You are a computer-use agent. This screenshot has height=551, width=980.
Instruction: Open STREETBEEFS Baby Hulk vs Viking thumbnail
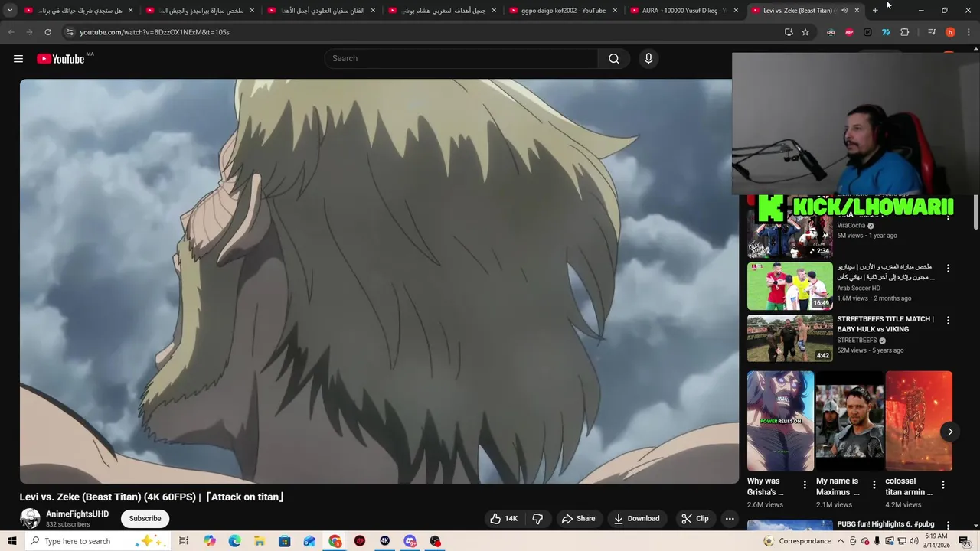(x=789, y=338)
